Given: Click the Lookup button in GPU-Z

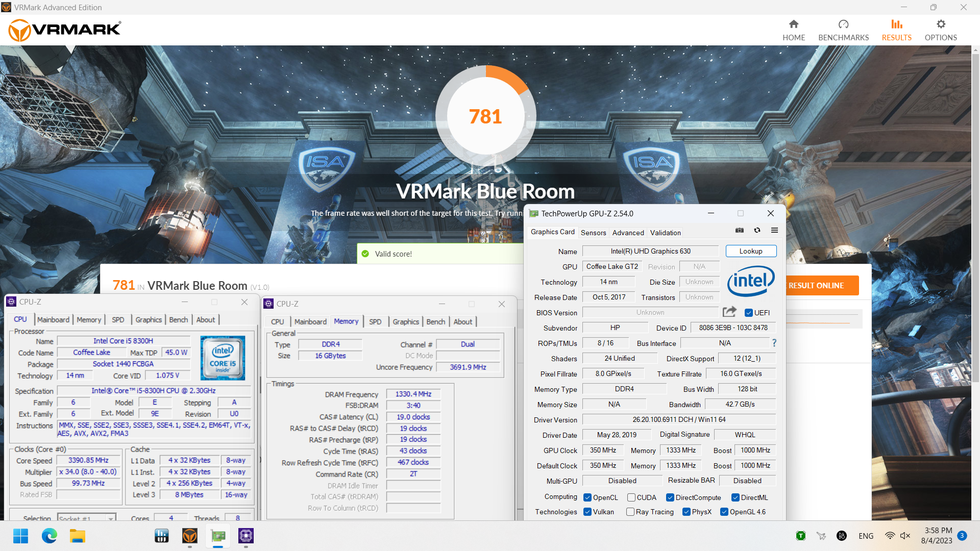Looking at the screenshot, I should point(751,251).
